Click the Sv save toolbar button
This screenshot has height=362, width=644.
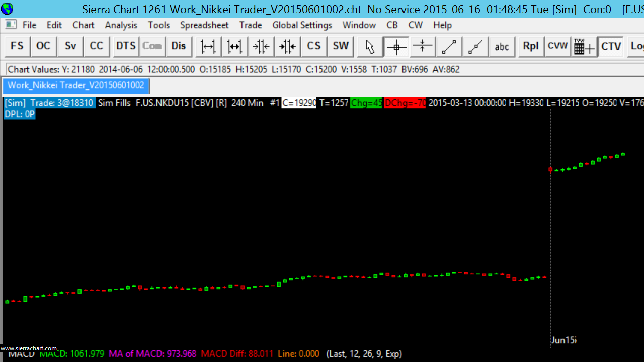[70, 46]
